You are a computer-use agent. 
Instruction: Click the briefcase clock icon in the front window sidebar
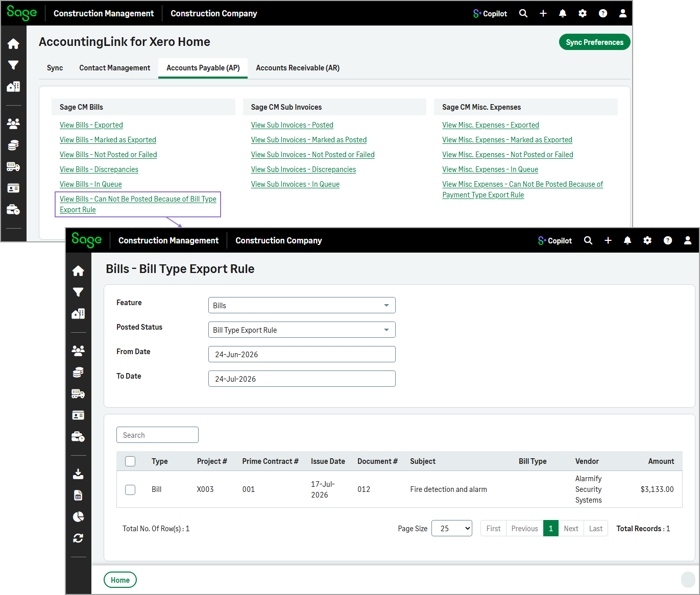pyautogui.click(x=78, y=437)
